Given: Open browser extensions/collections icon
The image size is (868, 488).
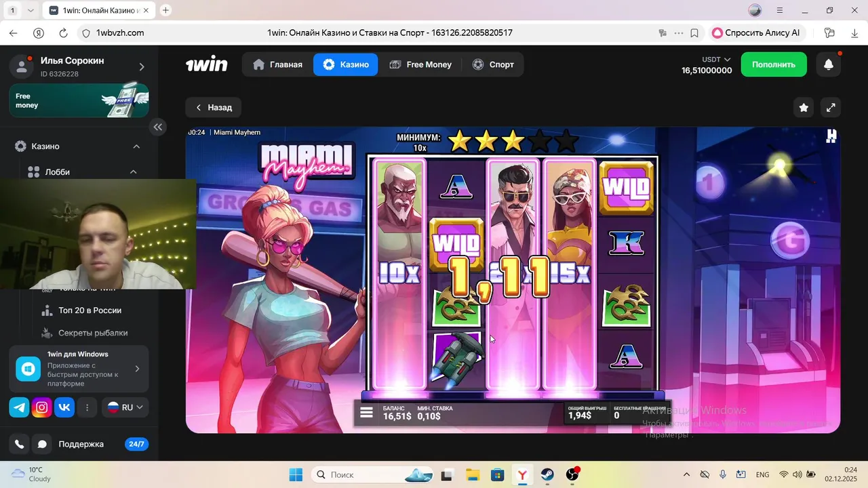Looking at the screenshot, I should click(829, 33).
